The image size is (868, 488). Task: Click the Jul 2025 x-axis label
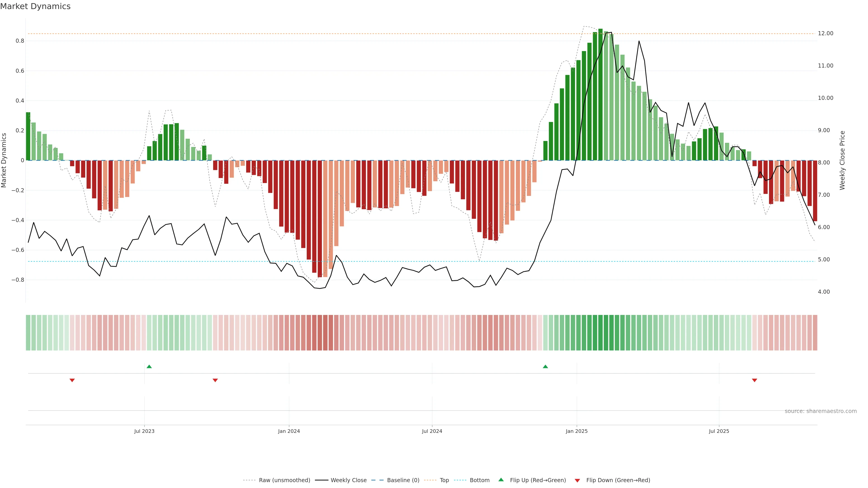(719, 431)
